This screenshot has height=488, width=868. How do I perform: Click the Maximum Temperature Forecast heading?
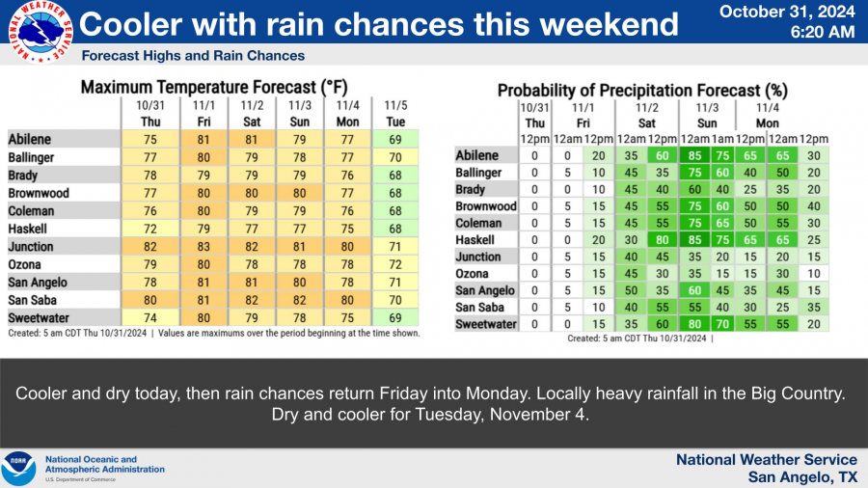tap(213, 87)
